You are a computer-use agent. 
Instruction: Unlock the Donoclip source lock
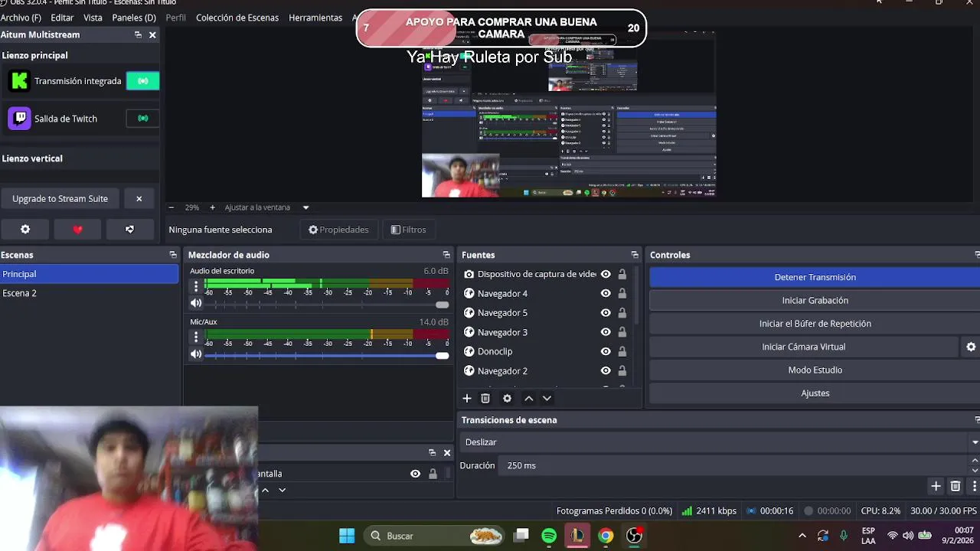tap(622, 351)
